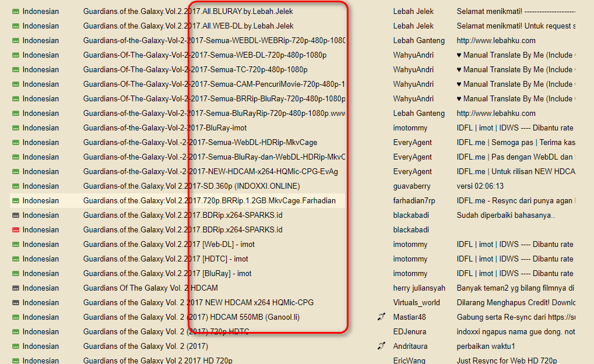Image resolution: width=594 pixels, height=364 pixels.
Task: Click the comment starting 'Dilarang Menghapus Credit!'
Action: (516, 302)
